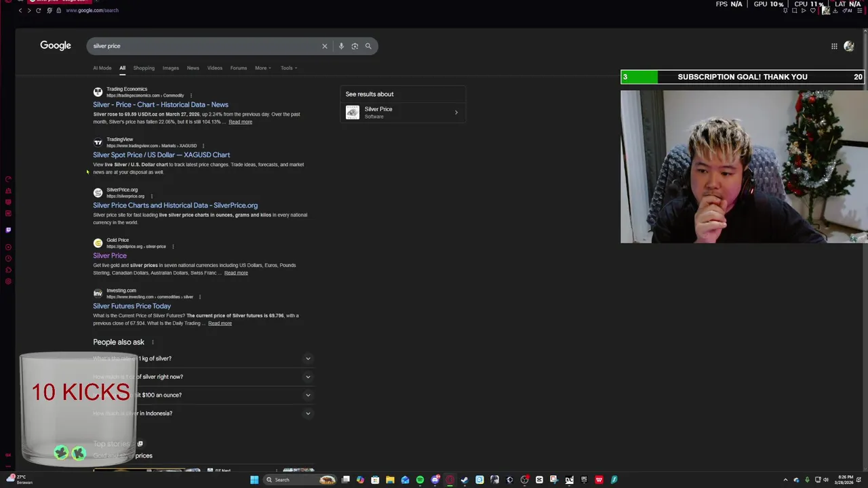Start voice search with the microphone icon

pos(341,46)
